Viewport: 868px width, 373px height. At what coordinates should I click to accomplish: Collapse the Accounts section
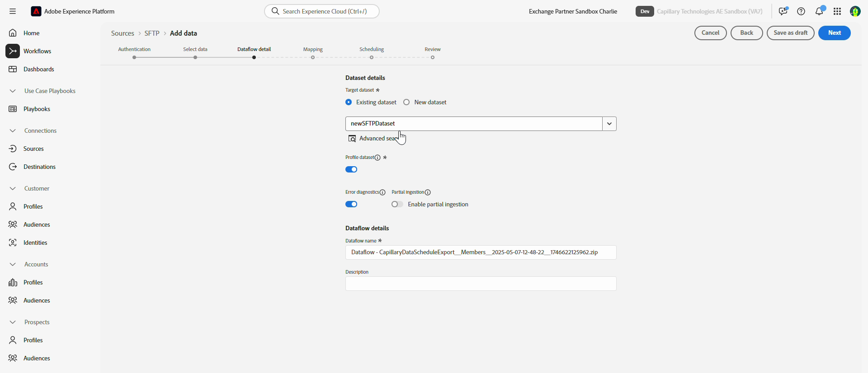click(13, 264)
